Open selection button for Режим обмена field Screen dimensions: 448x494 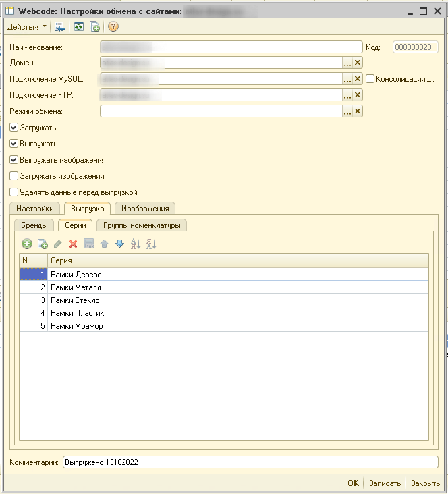[347, 111]
